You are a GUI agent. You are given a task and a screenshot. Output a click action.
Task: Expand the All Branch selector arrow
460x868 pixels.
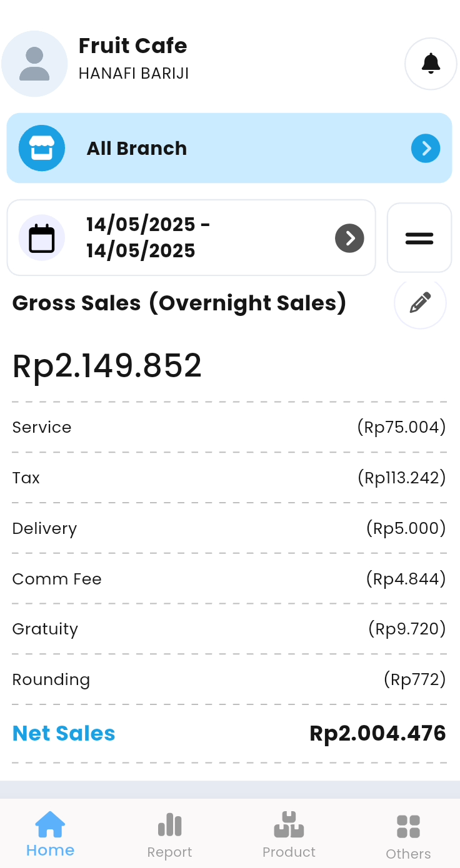pyautogui.click(x=426, y=148)
